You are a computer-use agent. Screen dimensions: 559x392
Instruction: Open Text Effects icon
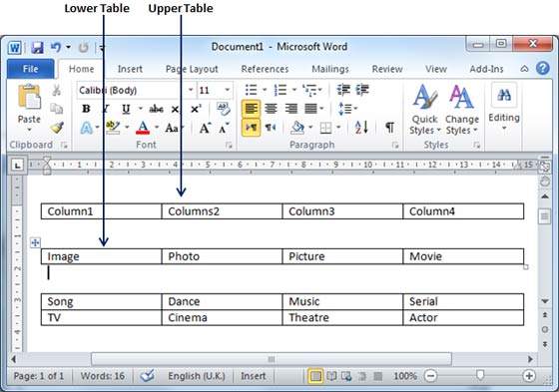click(x=86, y=128)
